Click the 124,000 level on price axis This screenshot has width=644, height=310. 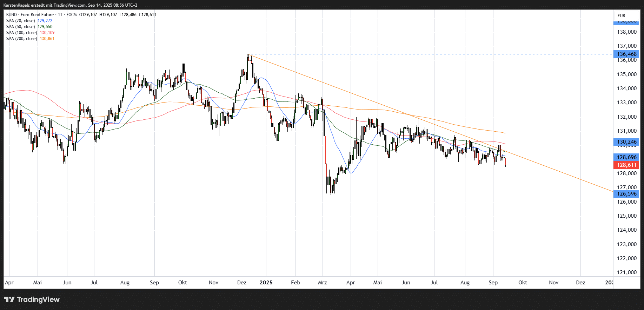(x=626, y=230)
